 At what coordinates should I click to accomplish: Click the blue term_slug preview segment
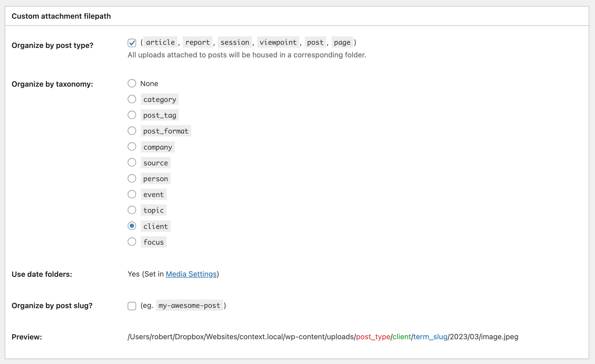[x=430, y=337]
